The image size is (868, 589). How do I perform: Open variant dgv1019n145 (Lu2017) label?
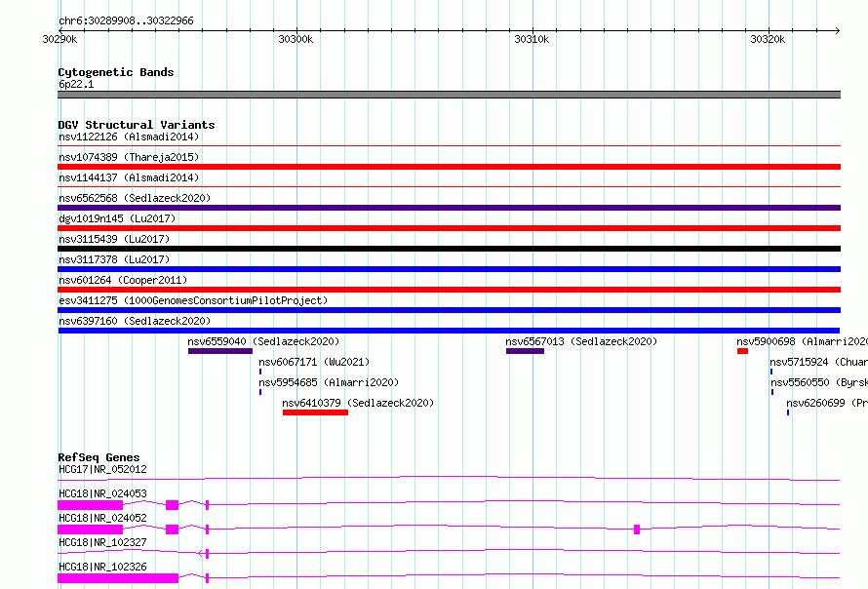coord(117,218)
